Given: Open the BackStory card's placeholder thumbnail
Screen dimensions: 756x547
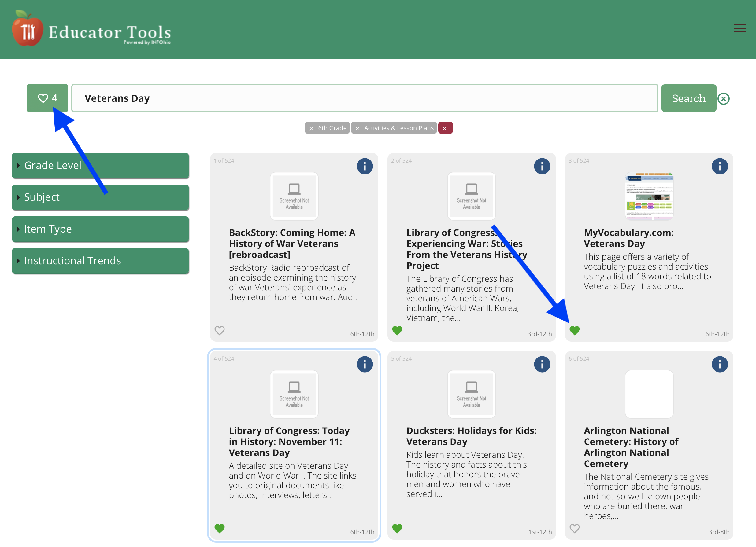Looking at the screenshot, I should tap(294, 196).
